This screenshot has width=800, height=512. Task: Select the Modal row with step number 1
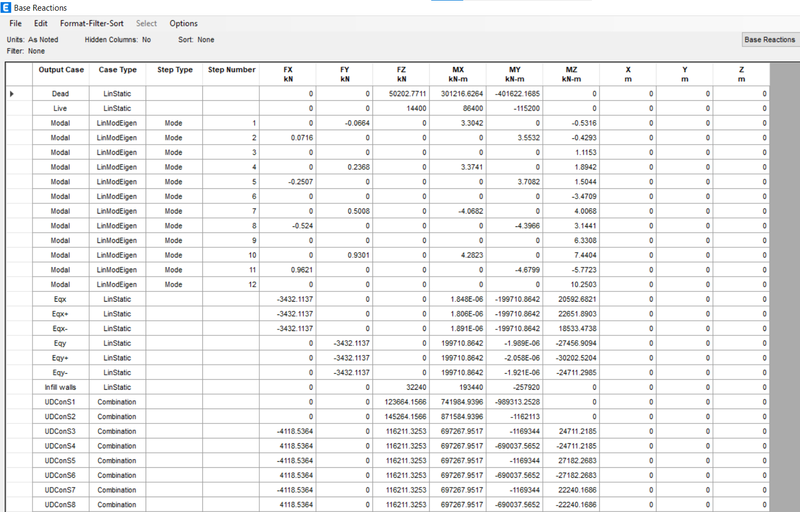pyautogui.click(x=388, y=123)
